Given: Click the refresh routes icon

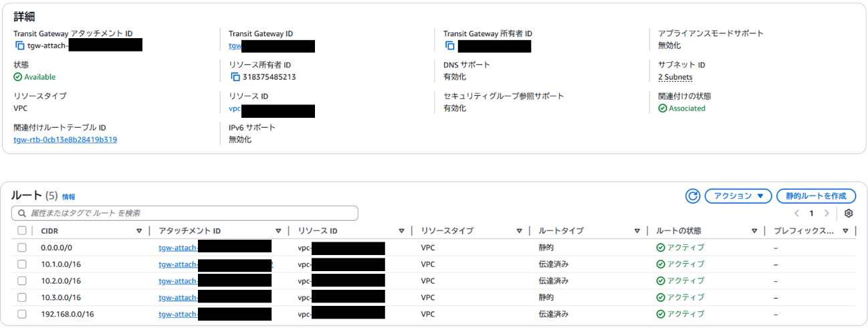Looking at the screenshot, I should pyautogui.click(x=693, y=196).
